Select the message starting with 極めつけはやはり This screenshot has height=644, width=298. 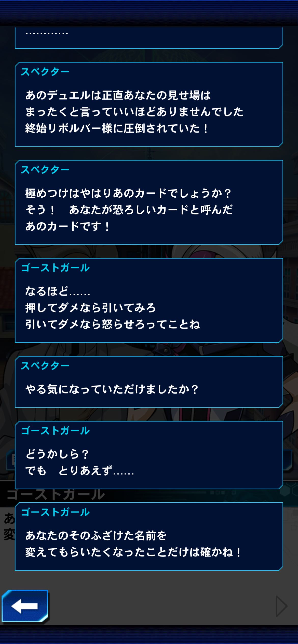pyautogui.click(x=149, y=202)
